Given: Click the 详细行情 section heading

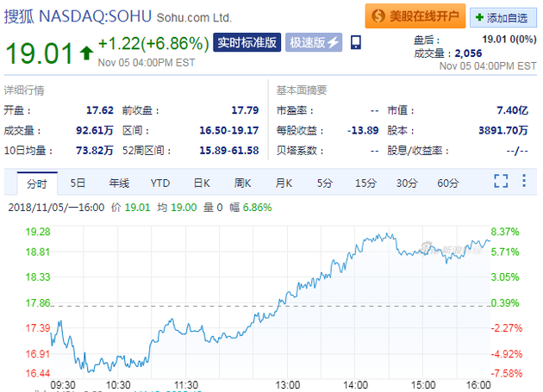Looking at the screenshot, I should coord(24,90).
